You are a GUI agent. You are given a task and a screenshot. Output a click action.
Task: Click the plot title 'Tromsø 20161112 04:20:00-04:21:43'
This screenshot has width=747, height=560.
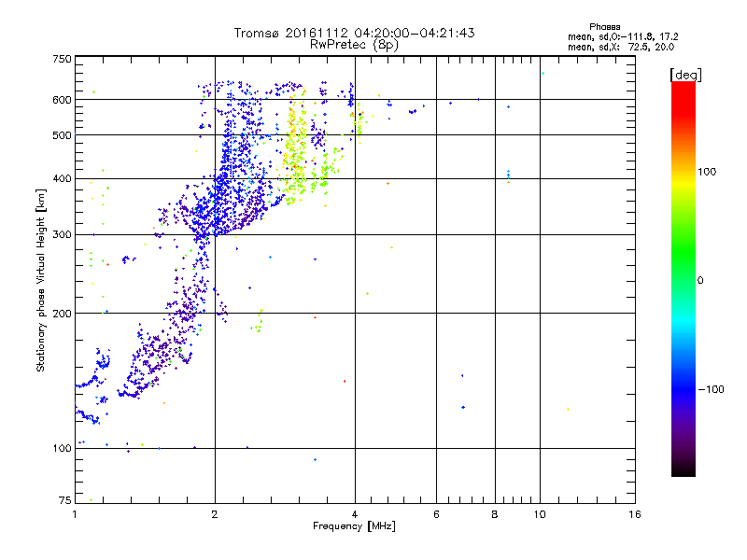point(354,33)
